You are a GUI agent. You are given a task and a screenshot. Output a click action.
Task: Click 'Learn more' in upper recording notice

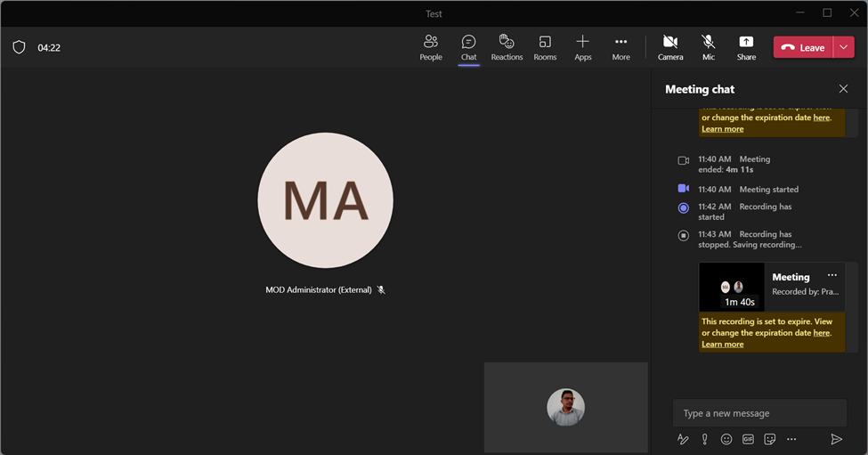pyautogui.click(x=722, y=129)
